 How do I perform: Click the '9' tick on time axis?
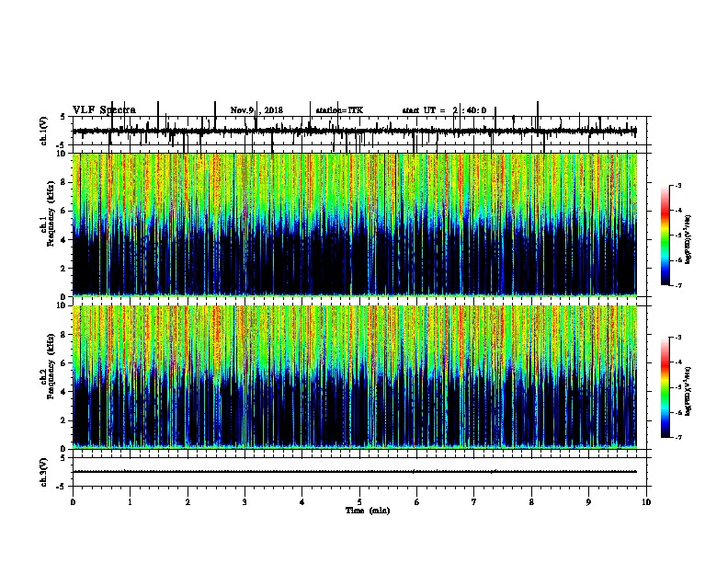(x=588, y=502)
